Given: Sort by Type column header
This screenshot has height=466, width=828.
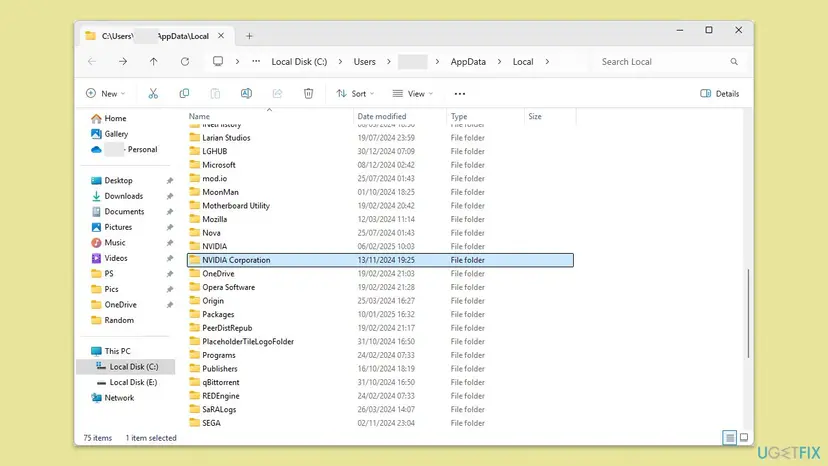Looking at the screenshot, I should [486, 116].
